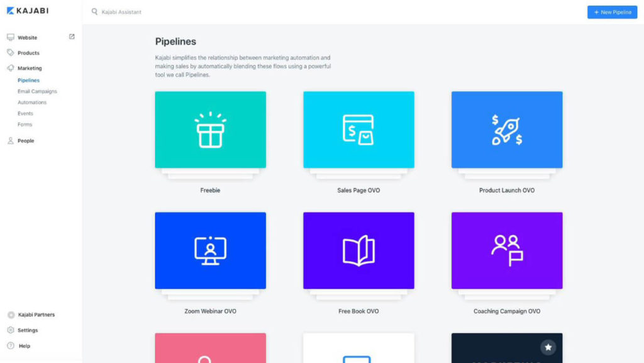Click the Sales Page OVO label
Screen dimensions: 644x363
coord(358,190)
